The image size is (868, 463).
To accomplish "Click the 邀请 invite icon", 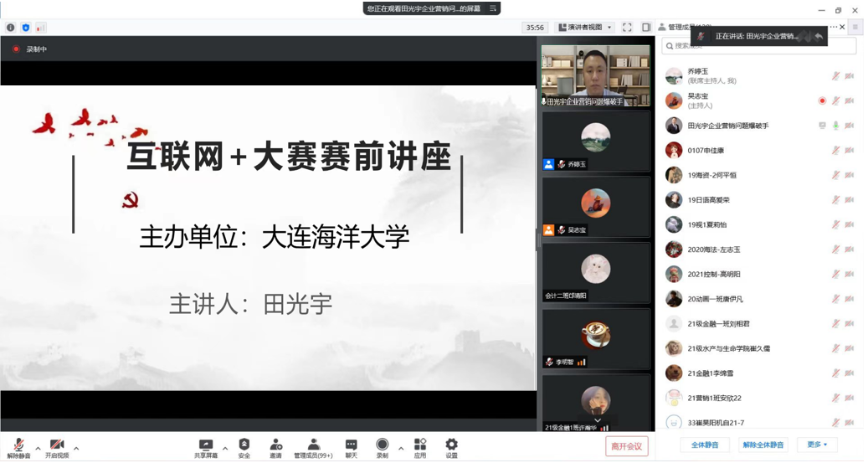I will coord(275,446).
